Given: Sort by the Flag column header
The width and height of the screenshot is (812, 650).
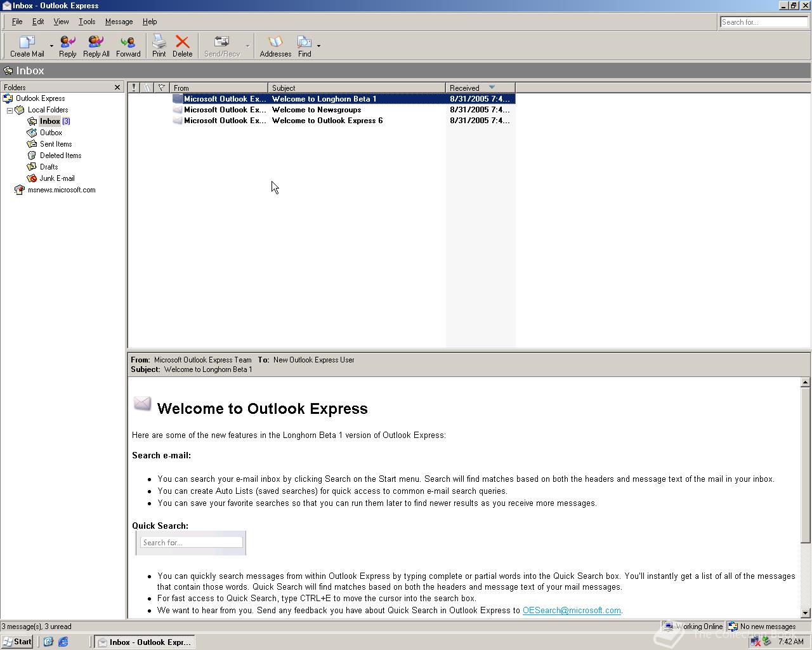Looking at the screenshot, I should 162,88.
